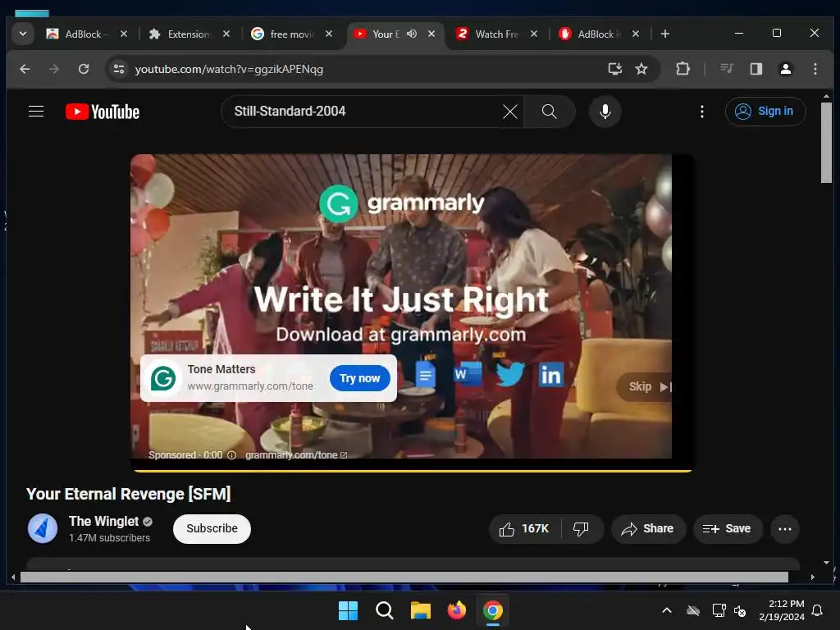Launch Firefox from taskbar
The height and width of the screenshot is (630, 840).
tap(456, 610)
